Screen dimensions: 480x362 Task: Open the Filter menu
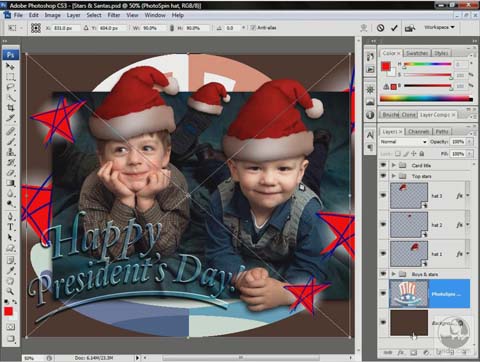(x=114, y=15)
